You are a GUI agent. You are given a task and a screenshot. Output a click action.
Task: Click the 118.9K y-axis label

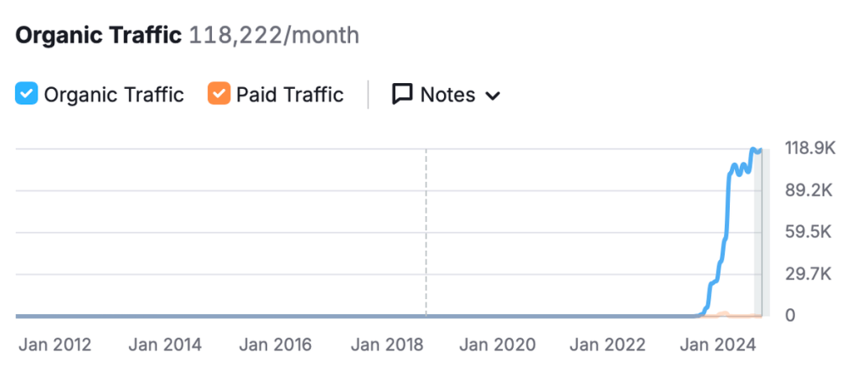click(x=810, y=149)
